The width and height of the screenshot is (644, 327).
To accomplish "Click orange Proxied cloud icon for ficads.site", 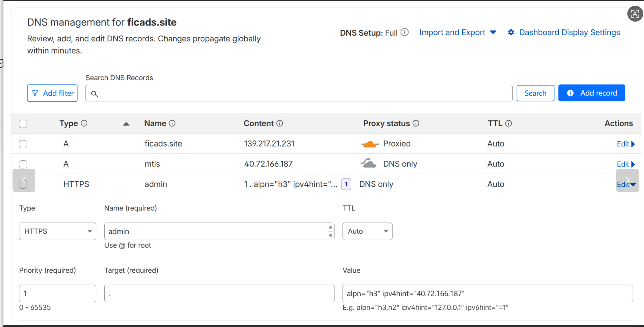I will point(370,144).
